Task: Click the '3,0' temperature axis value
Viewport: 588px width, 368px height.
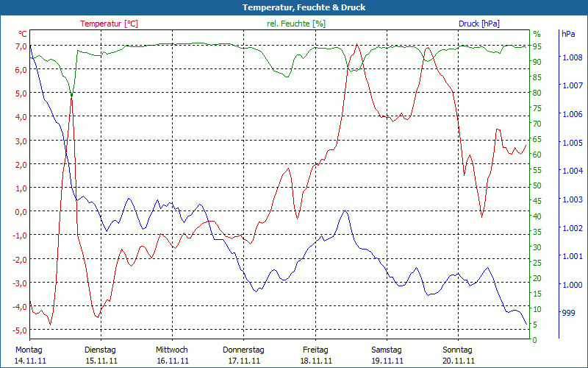Action: click(x=21, y=141)
